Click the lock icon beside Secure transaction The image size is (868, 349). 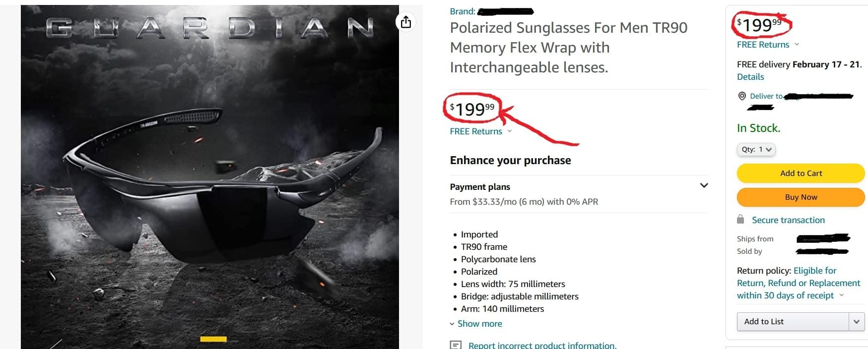coord(740,220)
